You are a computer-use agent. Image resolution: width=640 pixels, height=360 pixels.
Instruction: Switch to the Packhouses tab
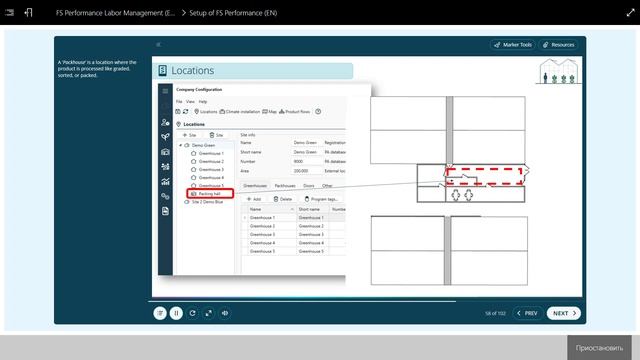click(285, 186)
